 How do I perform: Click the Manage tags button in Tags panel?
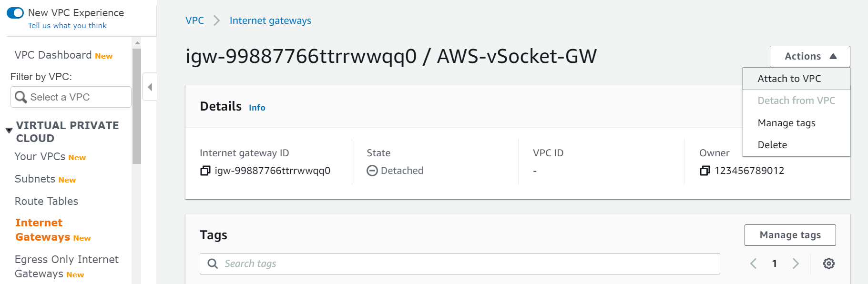point(790,235)
